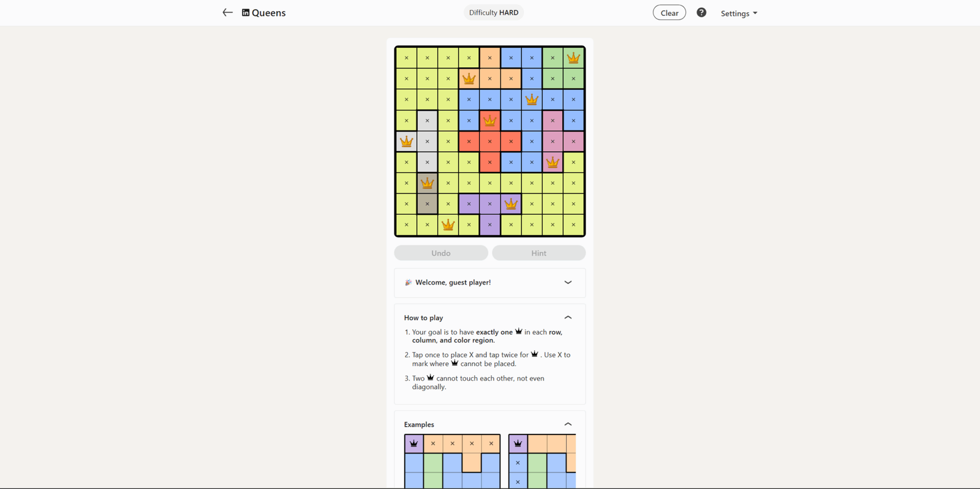Viewport: 980px width, 489px height.
Task: Collapse the How to play section
Action: tap(568, 318)
